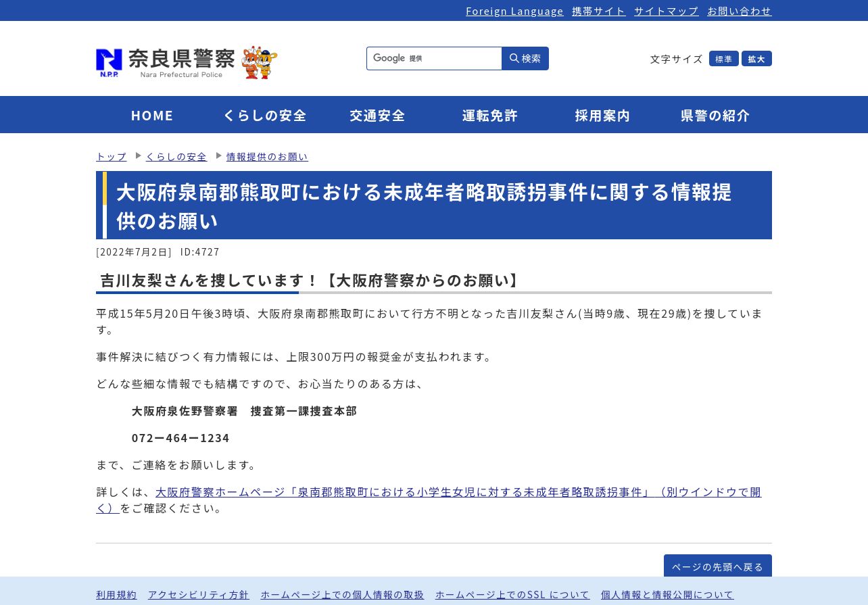The width and height of the screenshot is (868, 605).
Task: Click the page title about 未成年者略取誘拐事件
Action: pos(424,205)
